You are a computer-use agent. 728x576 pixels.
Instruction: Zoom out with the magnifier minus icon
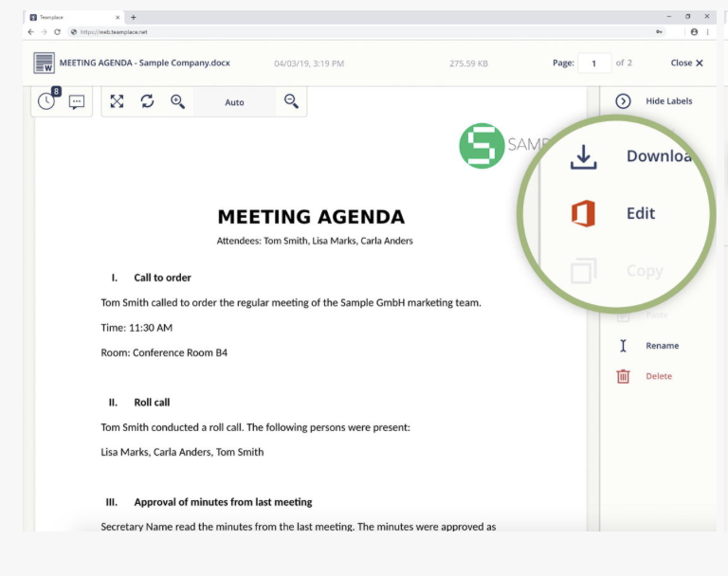point(291,101)
